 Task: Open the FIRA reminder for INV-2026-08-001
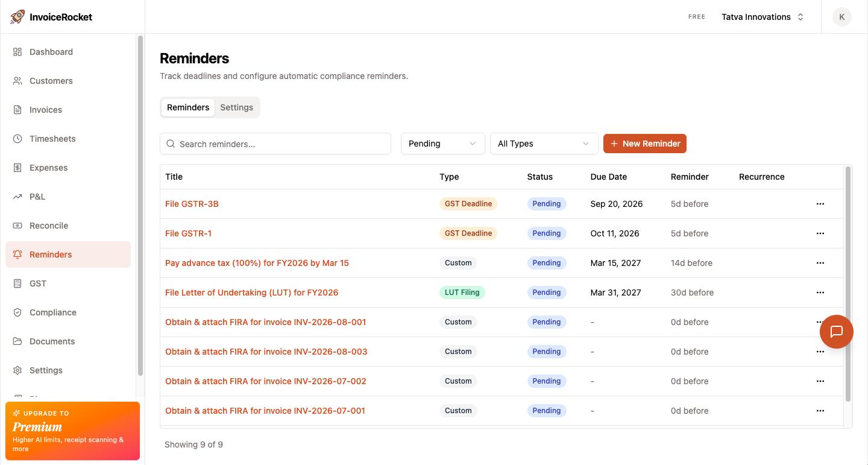(266, 322)
